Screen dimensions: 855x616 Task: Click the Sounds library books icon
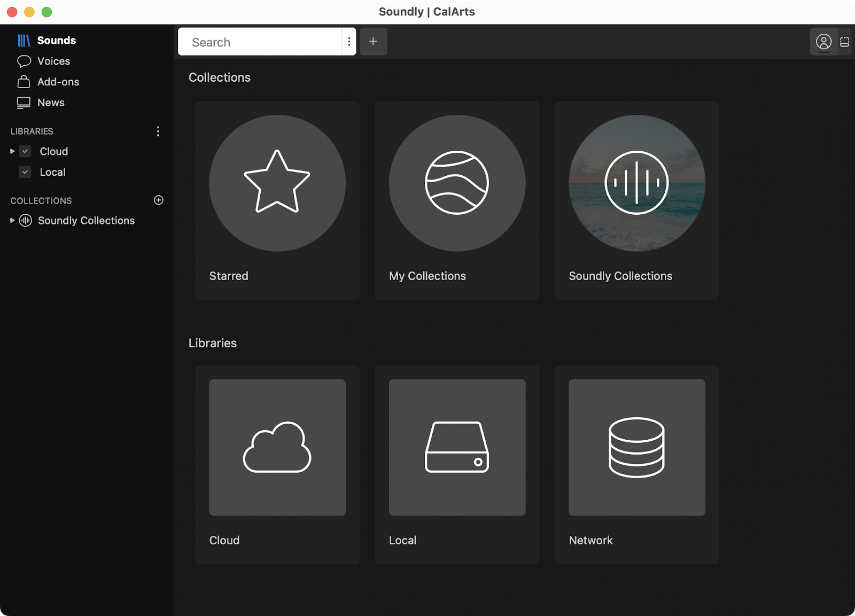click(x=24, y=41)
